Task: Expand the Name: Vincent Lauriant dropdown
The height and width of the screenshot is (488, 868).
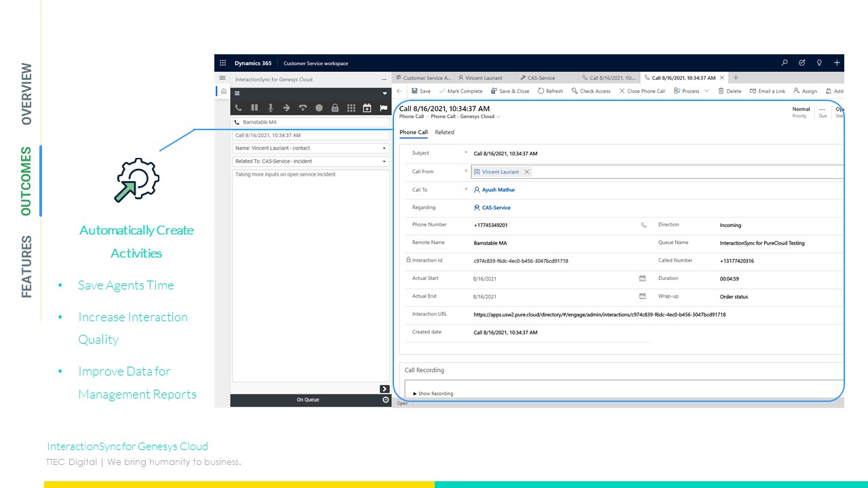Action: 384,148
